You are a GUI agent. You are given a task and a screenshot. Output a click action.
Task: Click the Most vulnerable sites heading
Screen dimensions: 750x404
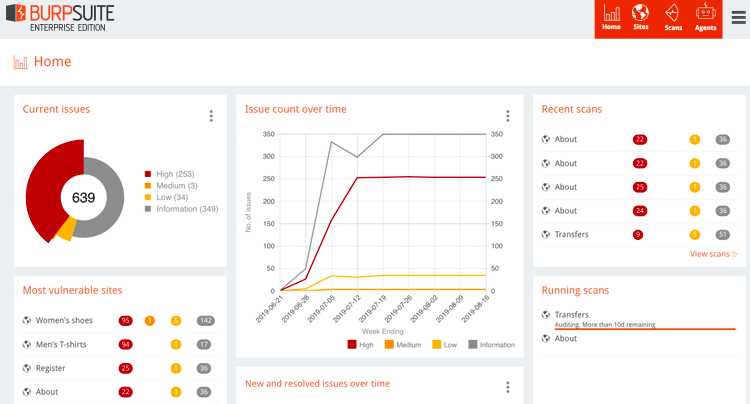72,290
